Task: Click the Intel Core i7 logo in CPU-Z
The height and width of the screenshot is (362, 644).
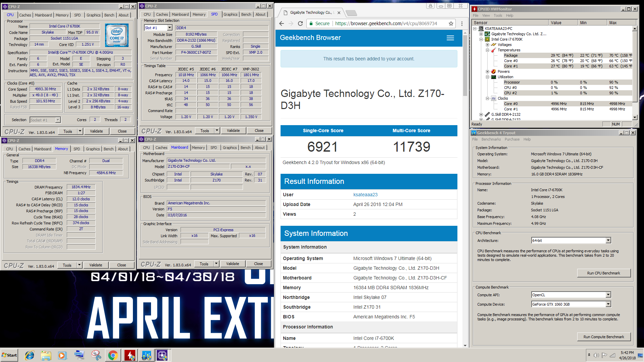Action: [116, 35]
